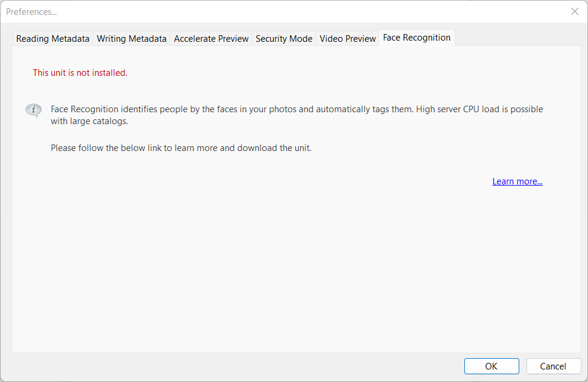Open the Reading Metadata tab
The height and width of the screenshot is (382, 588).
[x=53, y=39]
